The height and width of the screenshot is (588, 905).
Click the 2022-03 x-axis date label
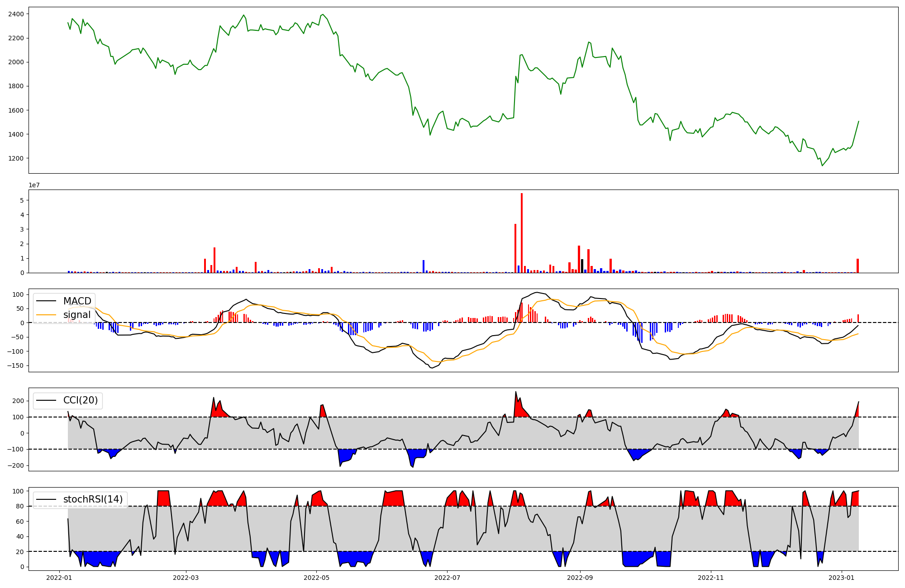[x=186, y=578]
